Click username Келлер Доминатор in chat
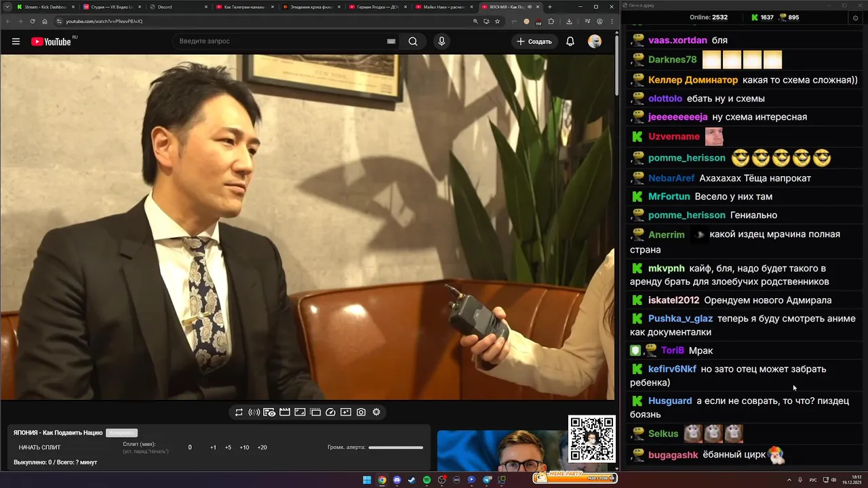 (693, 80)
